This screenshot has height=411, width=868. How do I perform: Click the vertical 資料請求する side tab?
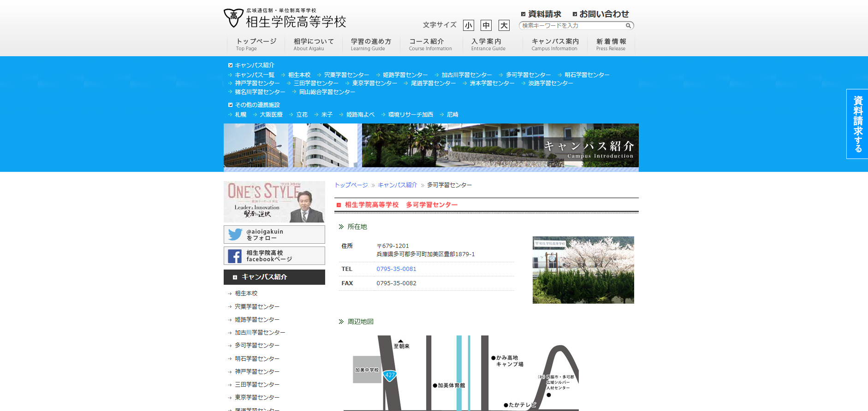857,124
